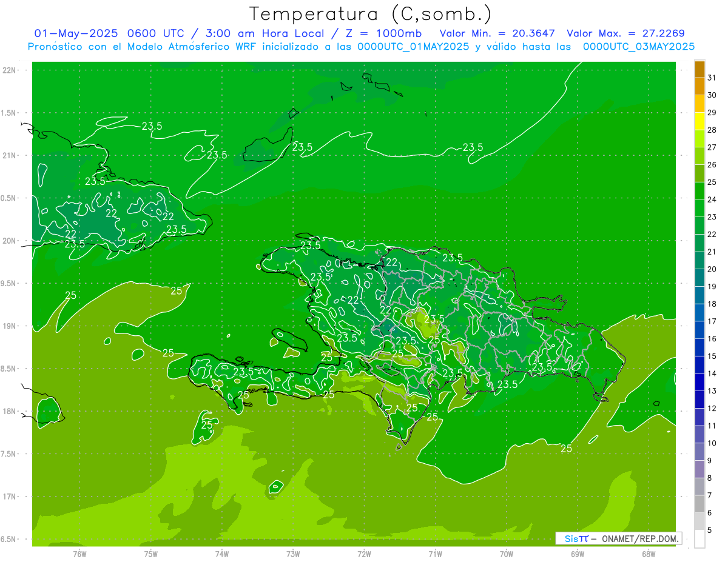Screen dimensions: 728x562
Task: Click the "10" value on color legend
Action: point(712,443)
